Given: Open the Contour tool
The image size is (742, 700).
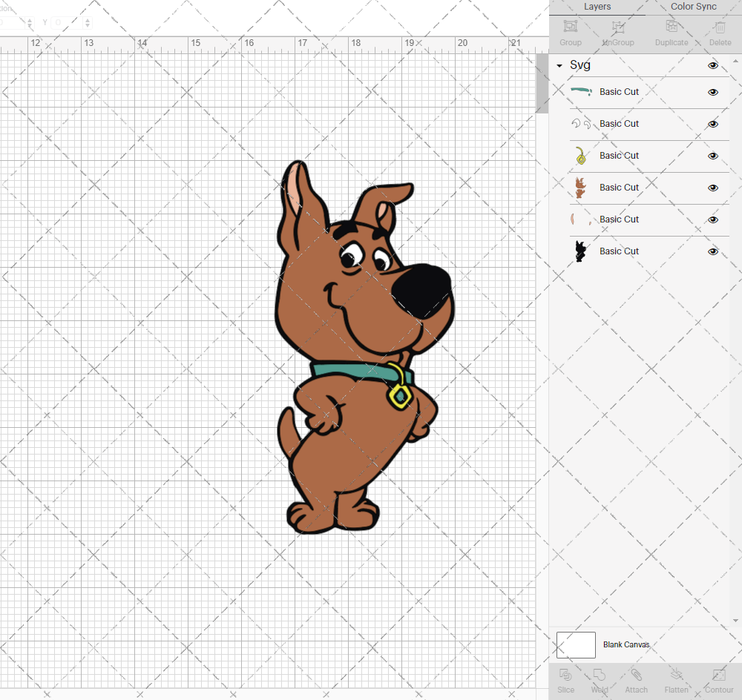Looking at the screenshot, I should (x=718, y=679).
